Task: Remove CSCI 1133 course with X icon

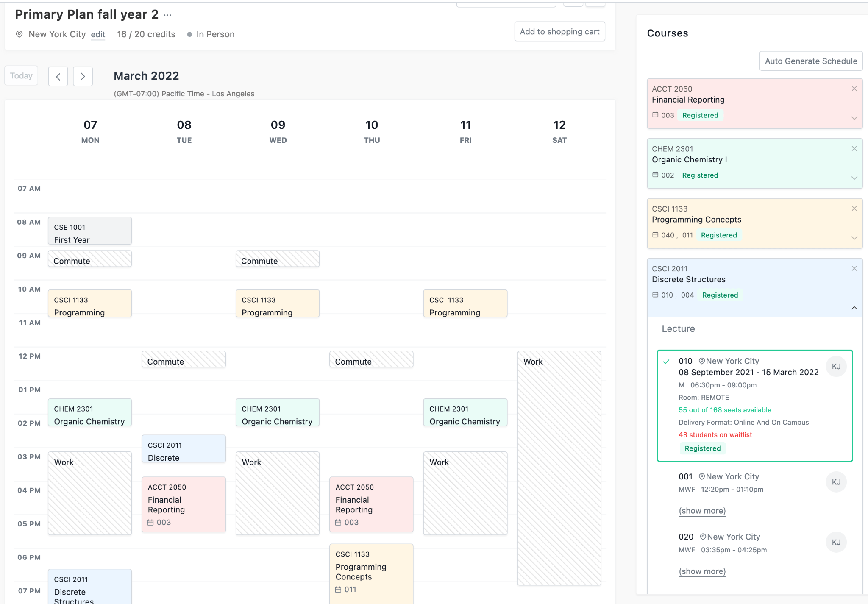Action: coord(854,209)
